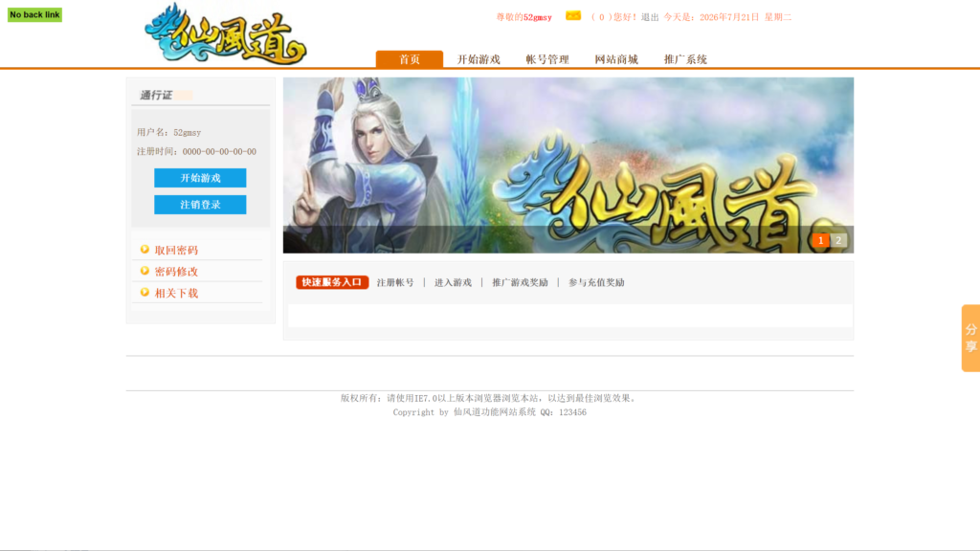The height and width of the screenshot is (551, 980).
Task: Open the yellow mail envelope icon
Action: [x=573, y=15]
